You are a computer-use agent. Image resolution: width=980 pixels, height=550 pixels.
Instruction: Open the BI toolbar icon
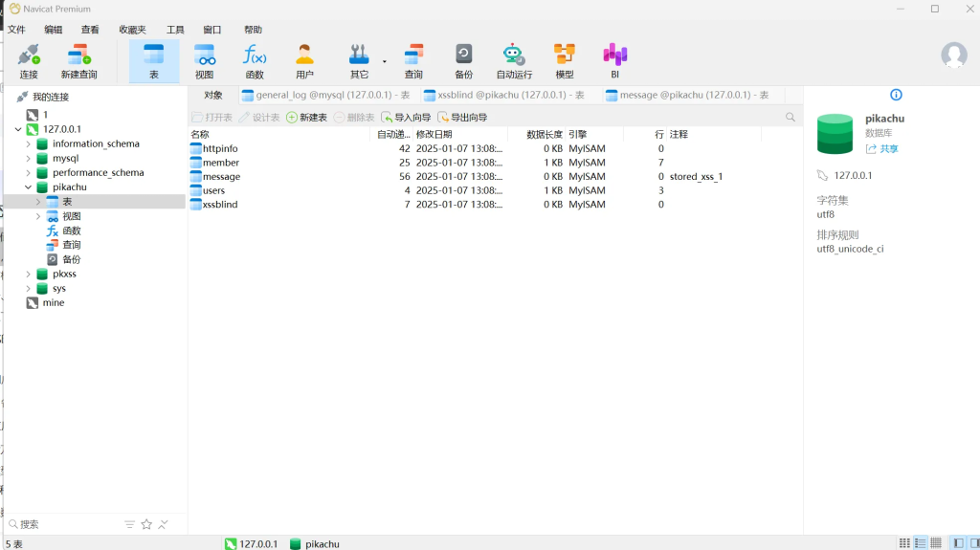click(615, 61)
